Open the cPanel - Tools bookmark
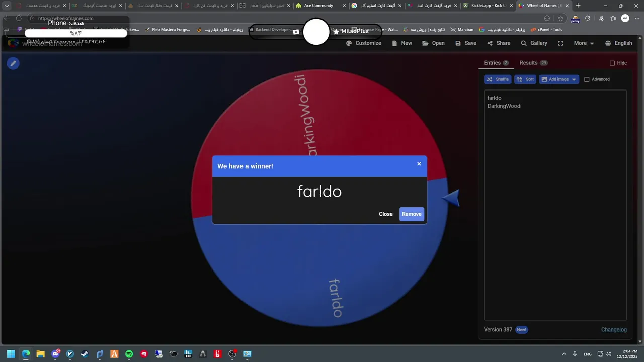 click(x=546, y=30)
